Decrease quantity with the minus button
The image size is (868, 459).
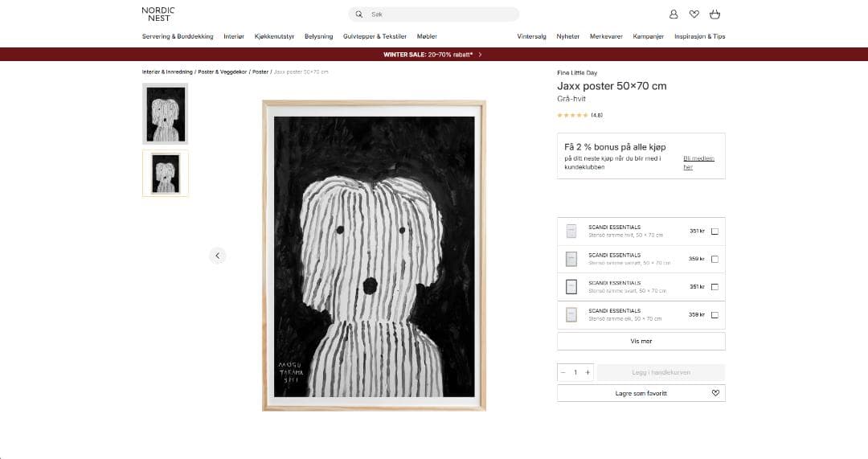(563, 373)
